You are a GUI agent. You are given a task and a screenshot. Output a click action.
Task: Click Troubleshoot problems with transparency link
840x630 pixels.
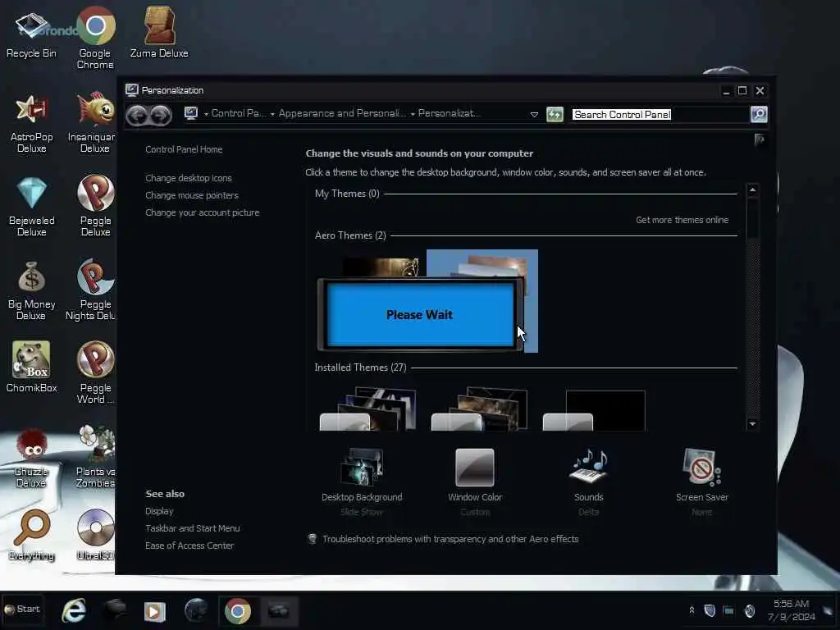click(450, 539)
